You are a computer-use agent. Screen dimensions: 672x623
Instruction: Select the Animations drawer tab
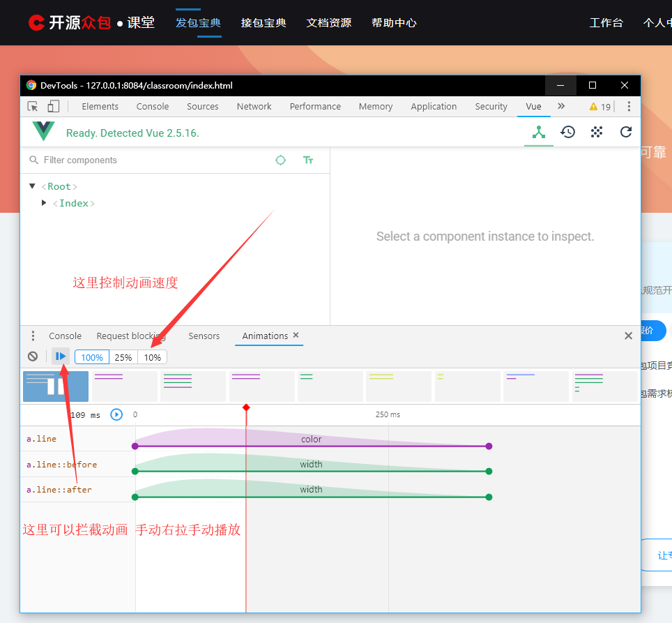[265, 336]
